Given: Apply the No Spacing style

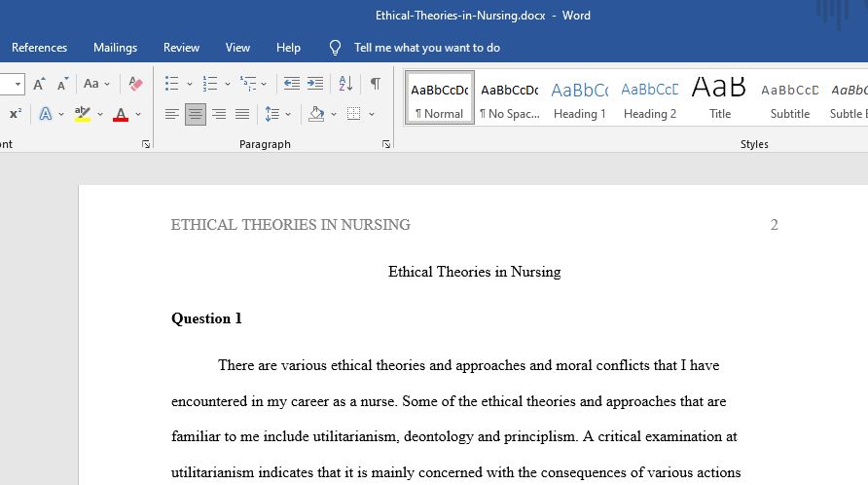Looking at the screenshot, I should 510,98.
